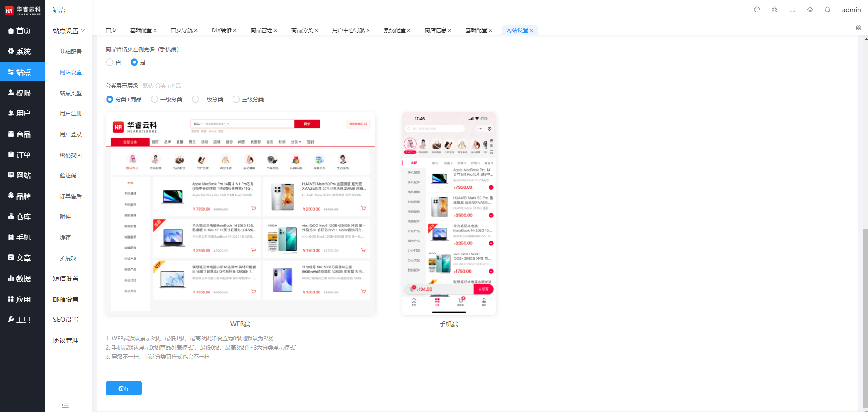
Task: Switch to the 商品管理 tab
Action: [x=261, y=30]
